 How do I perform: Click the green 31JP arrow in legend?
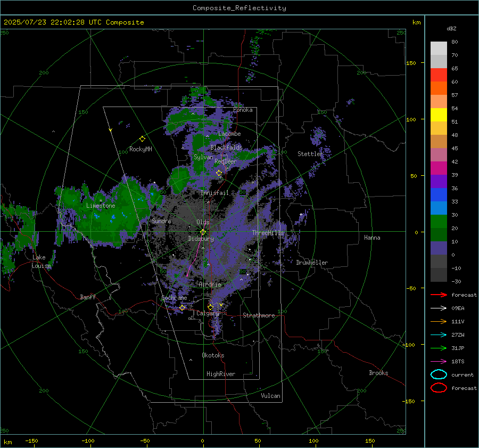tap(439, 348)
